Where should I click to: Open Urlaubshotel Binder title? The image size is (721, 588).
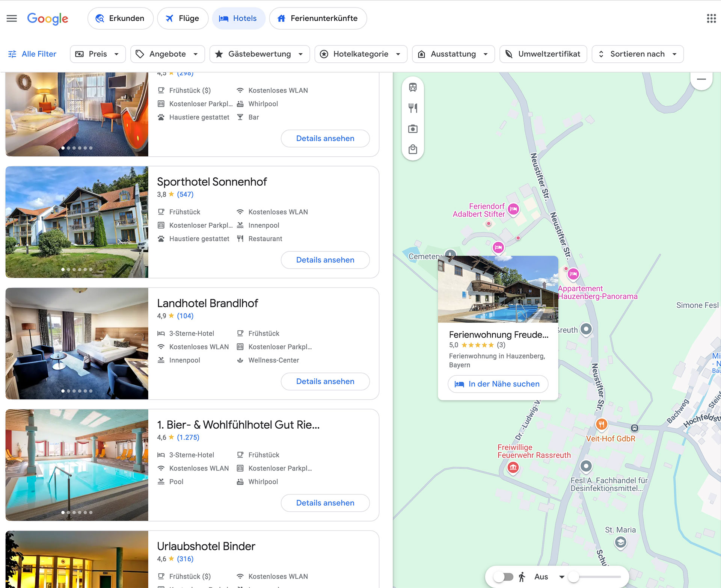click(206, 546)
